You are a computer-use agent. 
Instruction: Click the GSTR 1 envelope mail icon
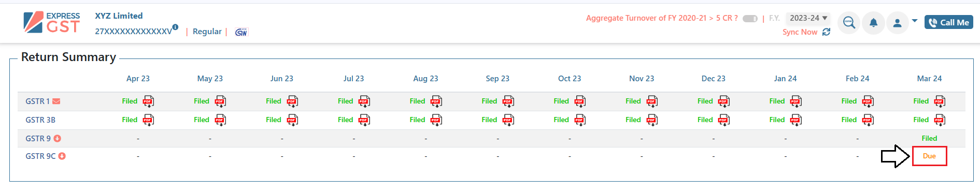pyautogui.click(x=56, y=101)
